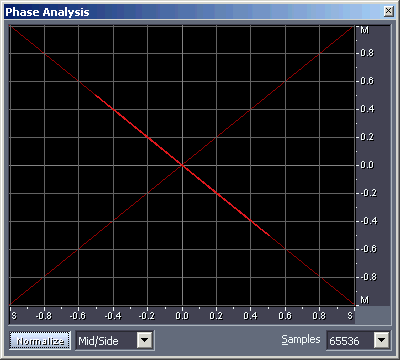The width and height of the screenshot is (400, 360).
Task: Click the 0.2 label on horizontal axis
Action: coord(216,315)
